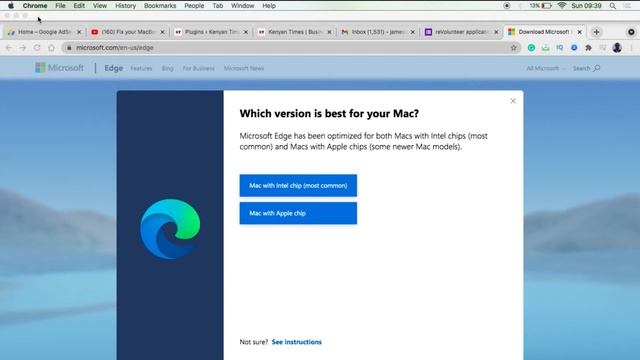Open the Apple menu
The width and height of the screenshot is (640, 360).
(11, 6)
